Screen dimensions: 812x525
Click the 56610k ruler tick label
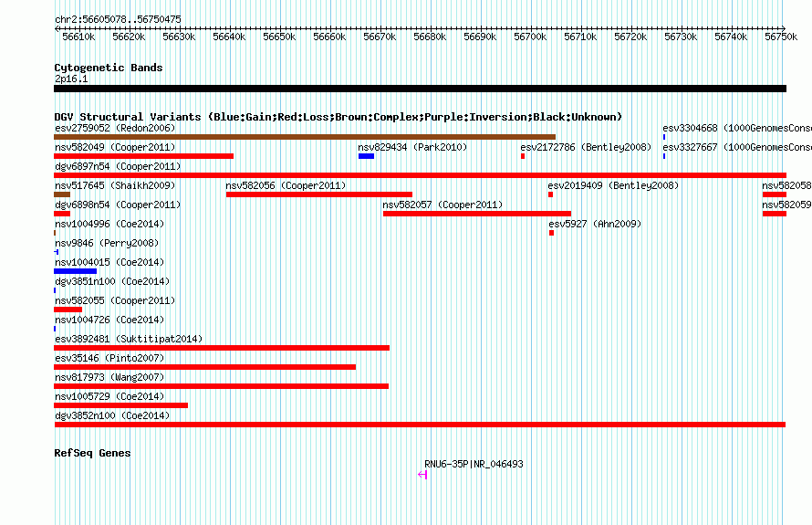(x=78, y=37)
